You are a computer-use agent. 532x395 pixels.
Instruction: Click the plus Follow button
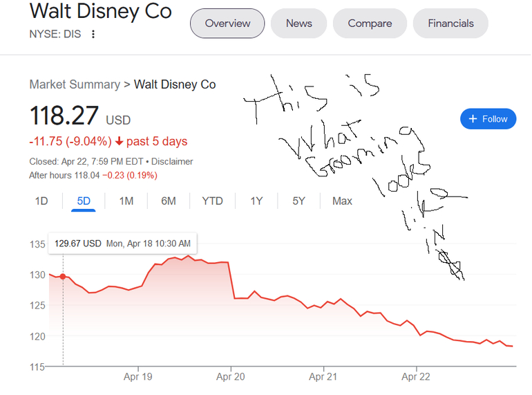[x=488, y=119]
